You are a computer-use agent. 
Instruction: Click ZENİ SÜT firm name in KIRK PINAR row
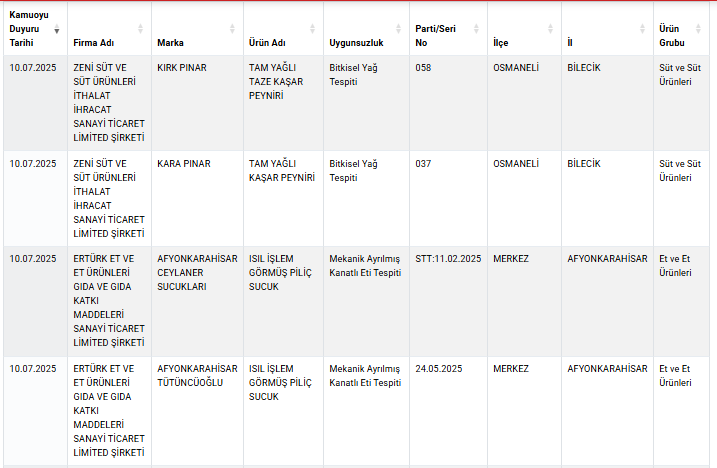click(109, 103)
